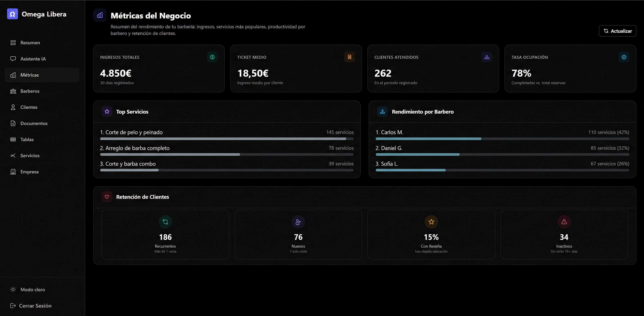Click the warning triangle icon above 34 Inactivos
This screenshot has width=644, height=316.
coord(564,222)
